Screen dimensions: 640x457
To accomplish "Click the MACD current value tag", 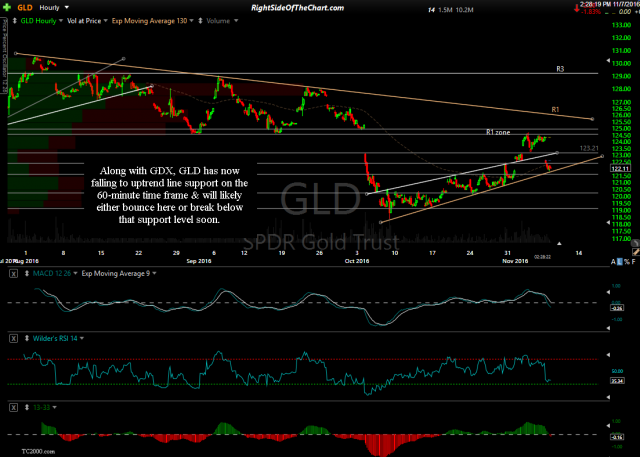I will pyautogui.click(x=616, y=308).
